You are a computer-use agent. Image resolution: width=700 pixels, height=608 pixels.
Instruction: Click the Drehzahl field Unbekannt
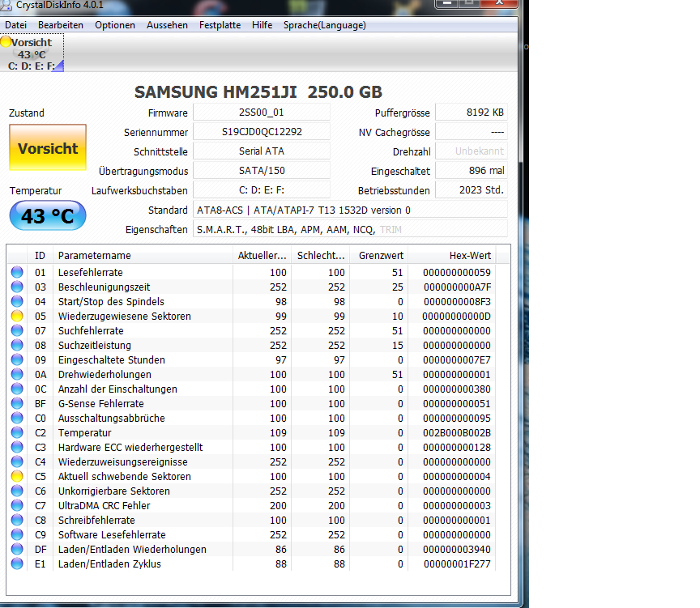(472, 151)
